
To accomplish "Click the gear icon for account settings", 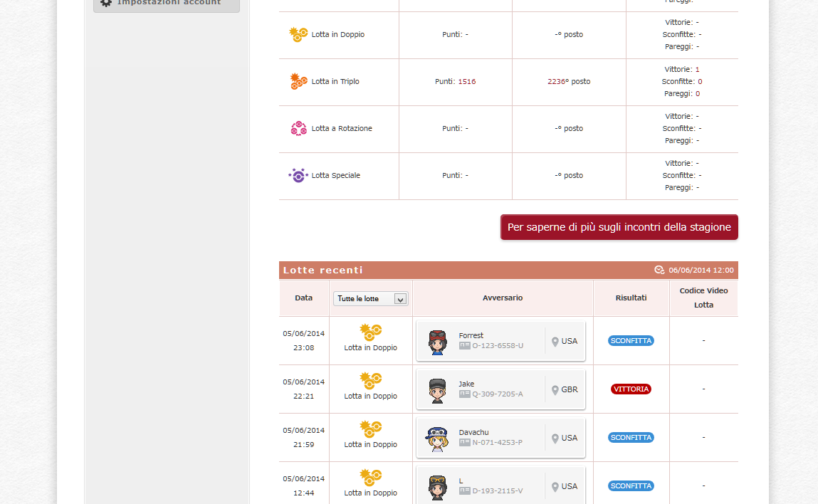I will pyautogui.click(x=106, y=2).
